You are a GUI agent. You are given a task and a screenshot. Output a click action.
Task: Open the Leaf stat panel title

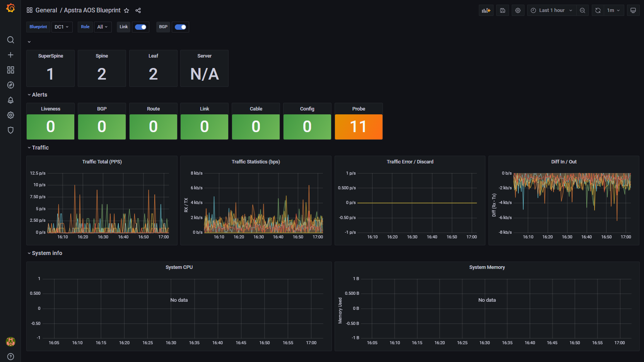tap(153, 56)
